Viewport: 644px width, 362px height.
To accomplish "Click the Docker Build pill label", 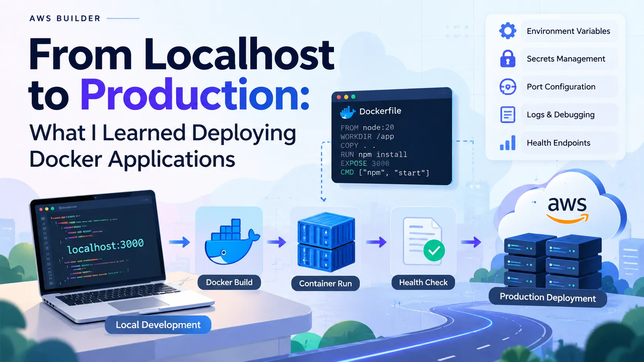I will pyautogui.click(x=229, y=282).
